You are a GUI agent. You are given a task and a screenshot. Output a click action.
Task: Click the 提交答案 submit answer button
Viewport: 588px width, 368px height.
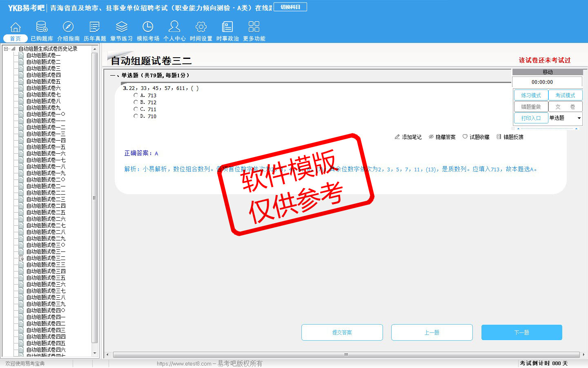pyautogui.click(x=342, y=332)
